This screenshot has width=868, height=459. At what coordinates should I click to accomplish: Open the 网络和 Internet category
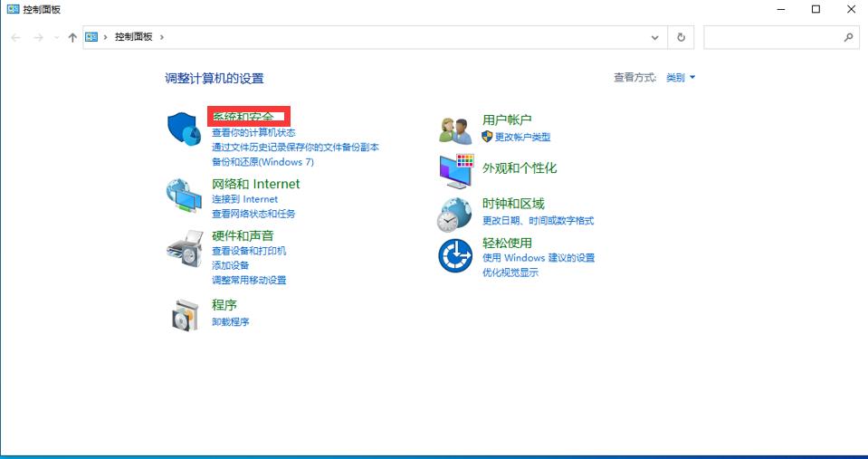(256, 183)
